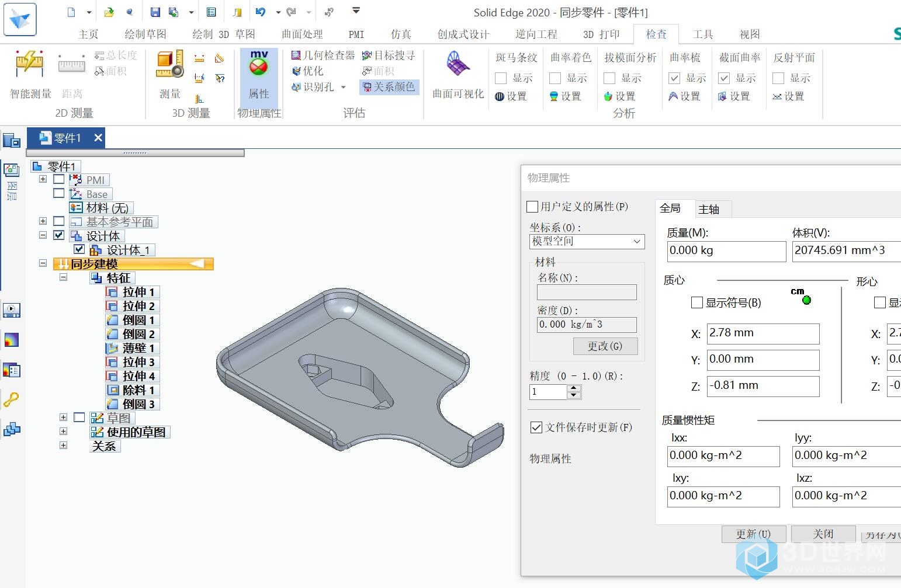Screen dimensions: 901x588
Task: Click the 更改(G) button
Action: (605, 346)
